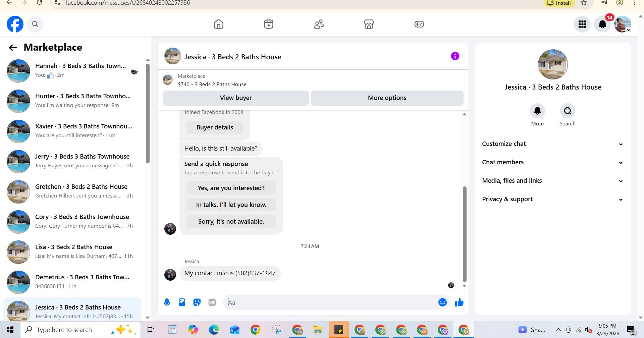The width and height of the screenshot is (644, 338).
Task: Choose a sticker from the sticker icon
Action: [197, 302]
